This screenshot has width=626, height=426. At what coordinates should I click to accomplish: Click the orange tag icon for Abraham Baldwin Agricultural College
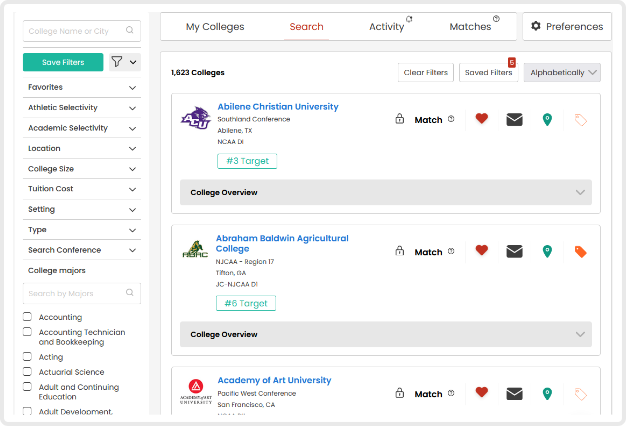point(580,252)
